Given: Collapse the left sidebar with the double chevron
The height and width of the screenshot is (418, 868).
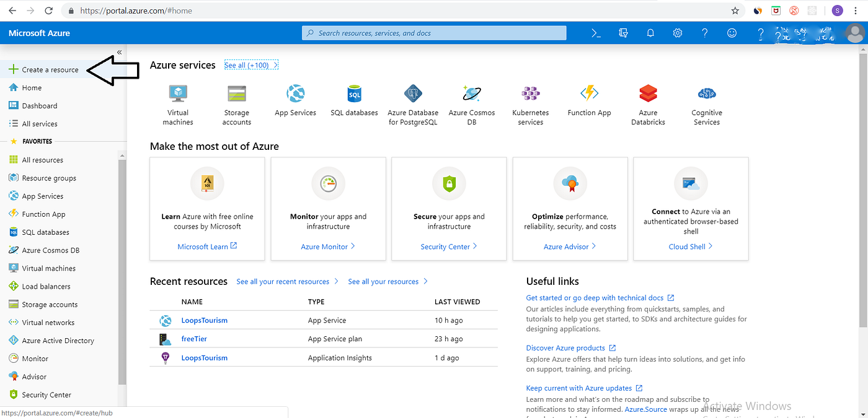Looking at the screenshot, I should 119,53.
